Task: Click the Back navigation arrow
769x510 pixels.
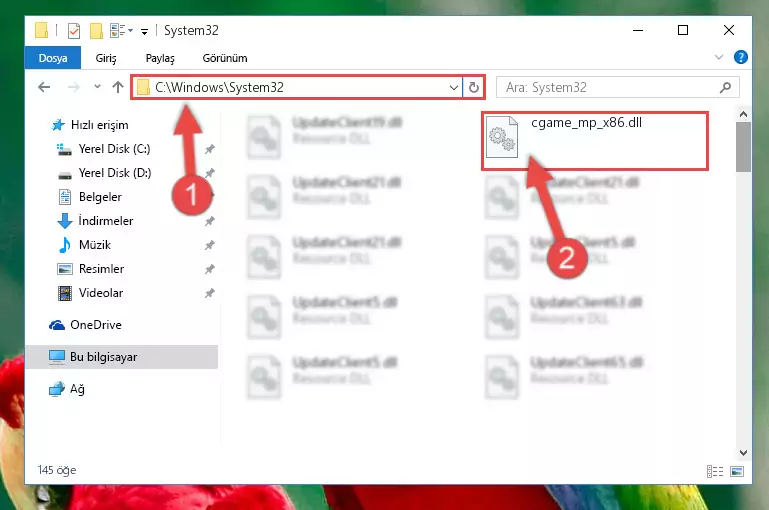Action: point(44,87)
